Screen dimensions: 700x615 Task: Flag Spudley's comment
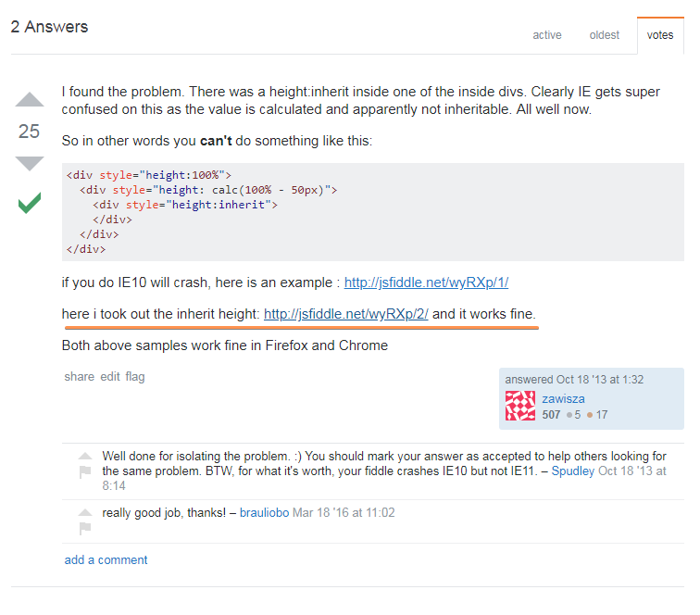coord(85,472)
